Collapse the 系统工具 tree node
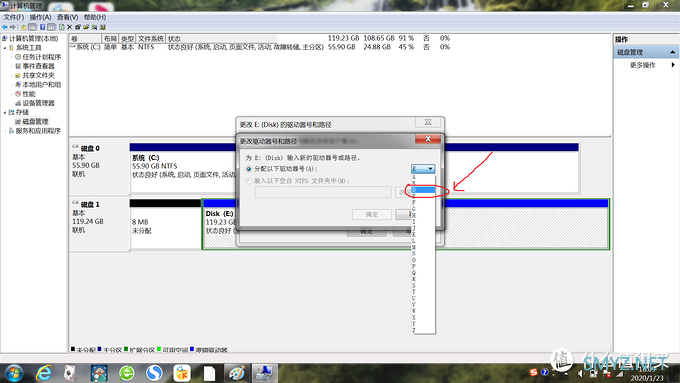The image size is (680, 383). click(x=5, y=48)
